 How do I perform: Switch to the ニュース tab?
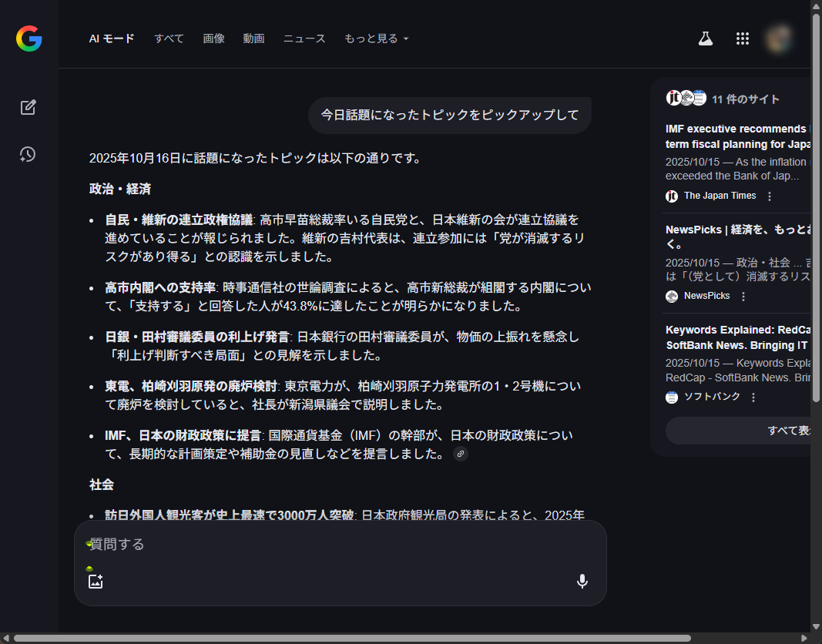pos(304,39)
